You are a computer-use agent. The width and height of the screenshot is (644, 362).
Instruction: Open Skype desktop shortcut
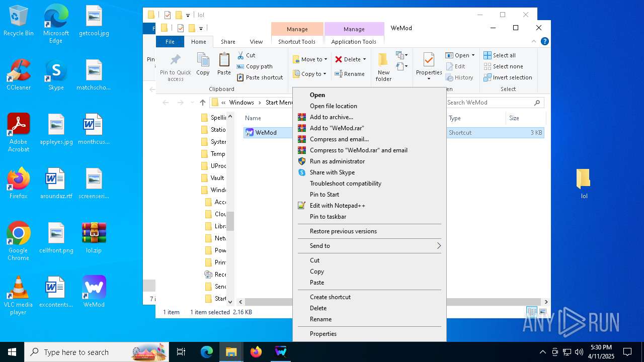click(x=56, y=75)
